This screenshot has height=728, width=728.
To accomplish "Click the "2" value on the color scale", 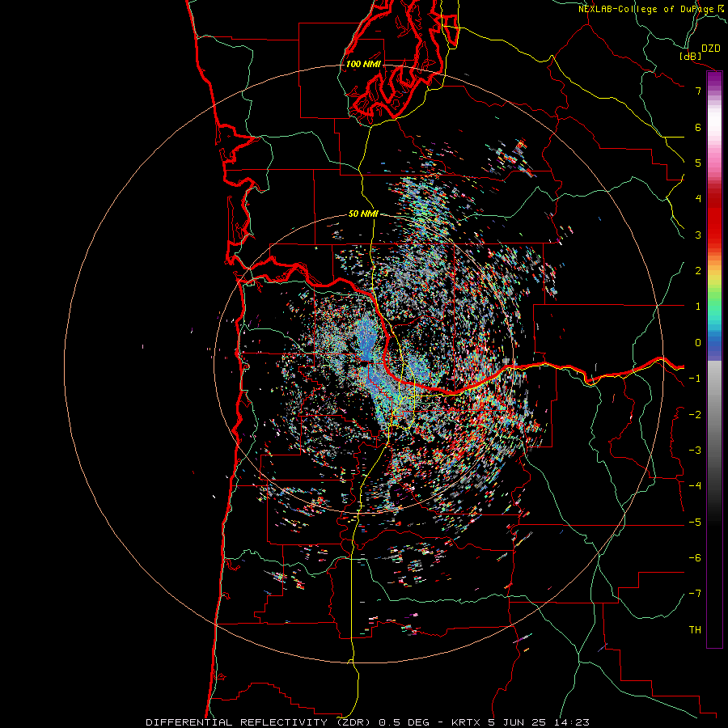I will click(x=698, y=271).
